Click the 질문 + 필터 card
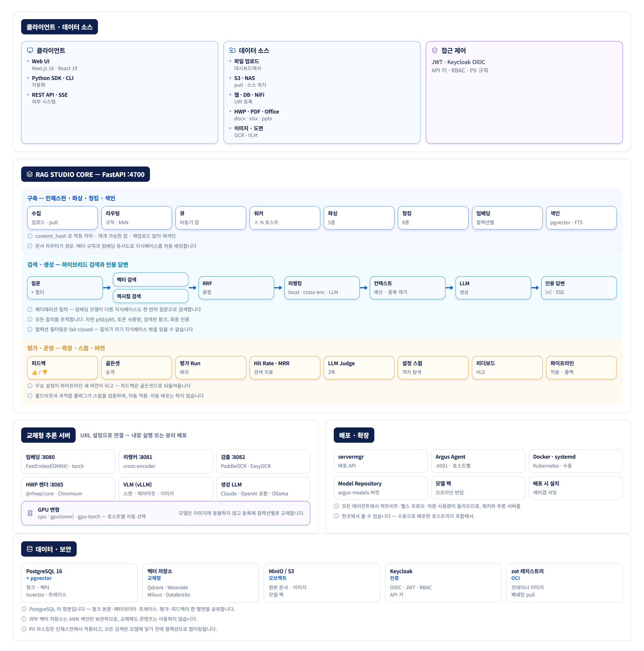 [65, 288]
